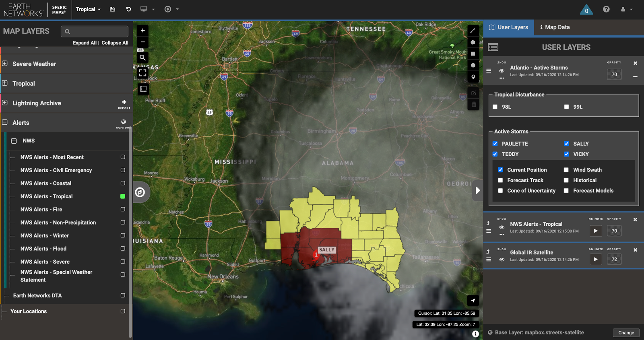Image resolution: width=644 pixels, height=340 pixels.
Task: Select the Earth Networks DTA layer row
Action: (66, 295)
